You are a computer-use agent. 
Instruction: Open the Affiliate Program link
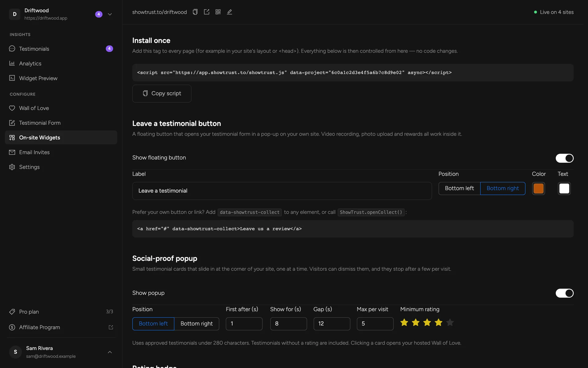[61, 327]
